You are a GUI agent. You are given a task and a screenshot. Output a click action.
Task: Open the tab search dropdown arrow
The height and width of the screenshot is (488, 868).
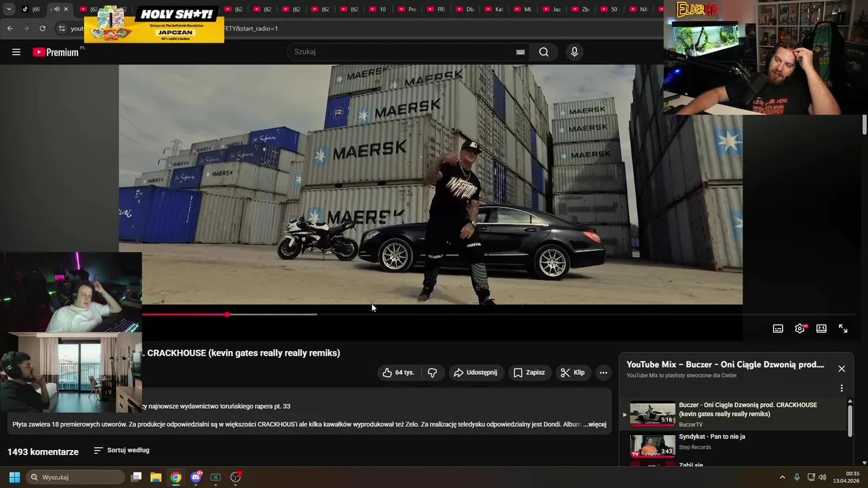9,9
